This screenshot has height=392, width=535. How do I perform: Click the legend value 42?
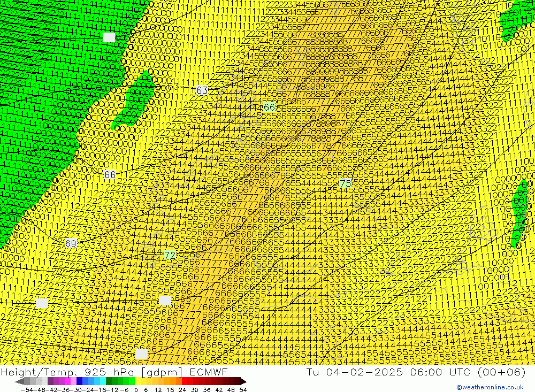[219, 390]
